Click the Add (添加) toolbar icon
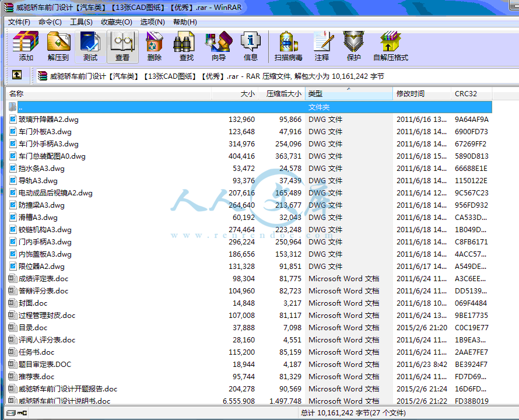Image resolution: width=519 pixels, height=420 pixels. [x=26, y=45]
